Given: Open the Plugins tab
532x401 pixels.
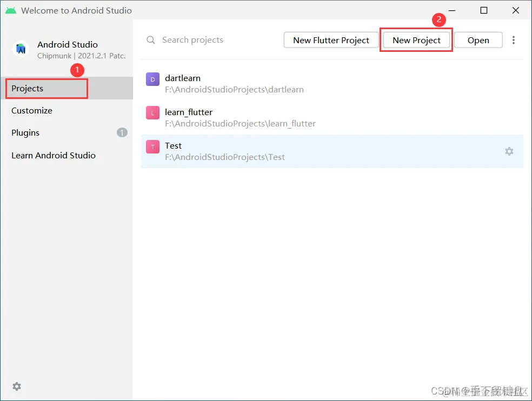Looking at the screenshot, I should 67,132.
